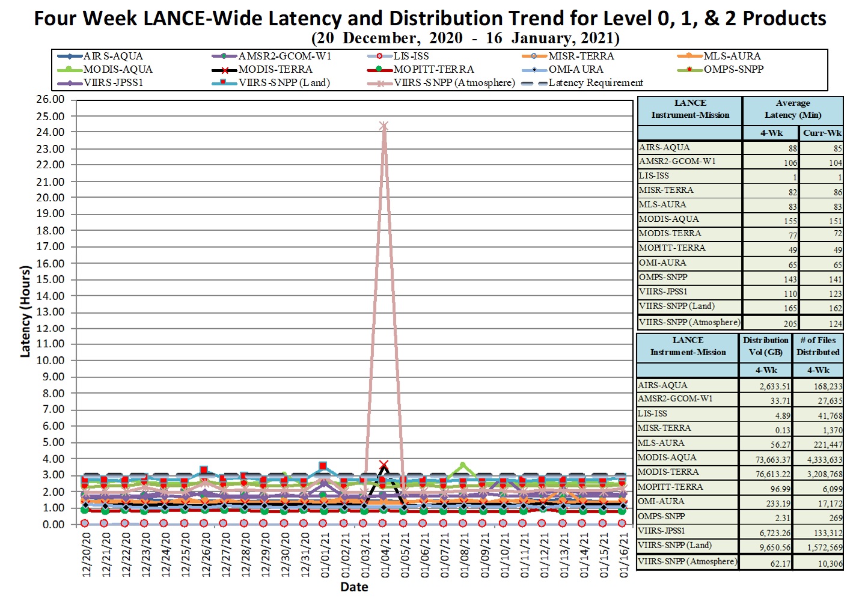Click the MODIS-AQUA latency value 155
This screenshot has width=868, height=613.
790,221
